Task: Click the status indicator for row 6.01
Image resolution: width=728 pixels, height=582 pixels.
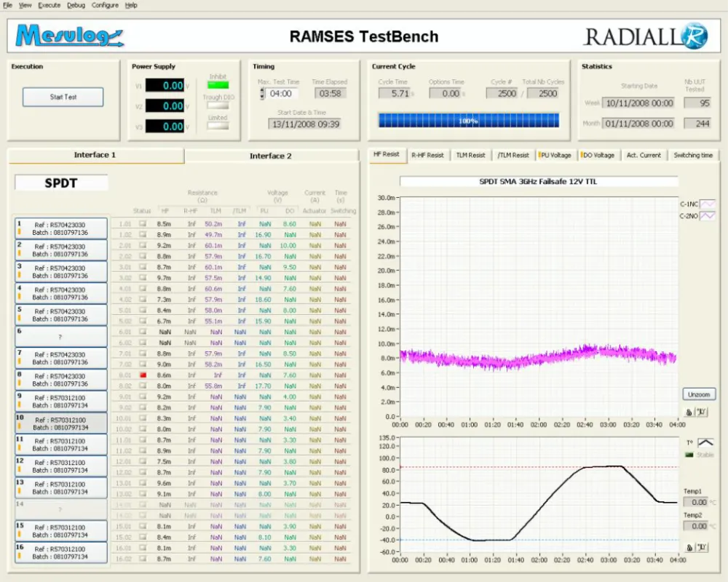Action: (143, 332)
